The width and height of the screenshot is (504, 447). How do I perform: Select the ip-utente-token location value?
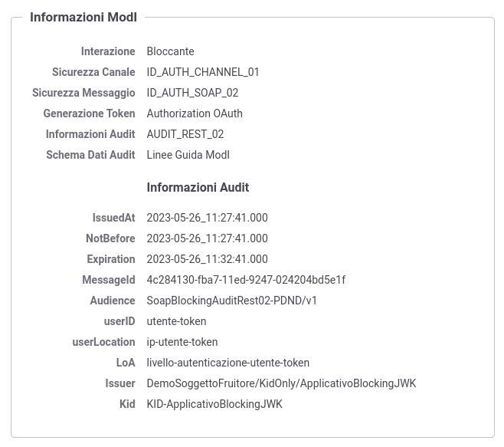182,342
